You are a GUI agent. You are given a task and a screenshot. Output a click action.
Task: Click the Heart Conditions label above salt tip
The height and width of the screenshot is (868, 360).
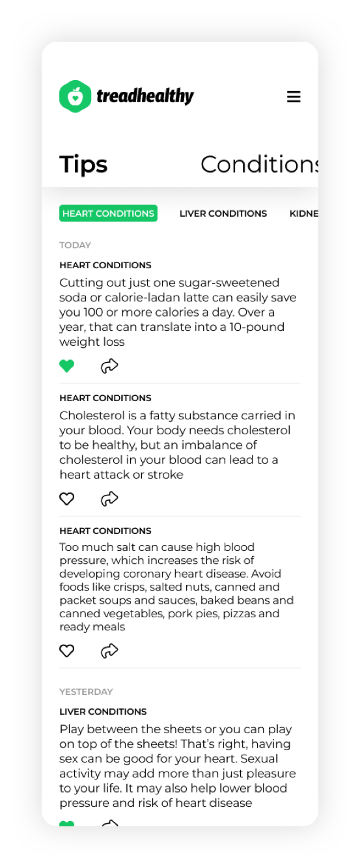[x=105, y=531]
